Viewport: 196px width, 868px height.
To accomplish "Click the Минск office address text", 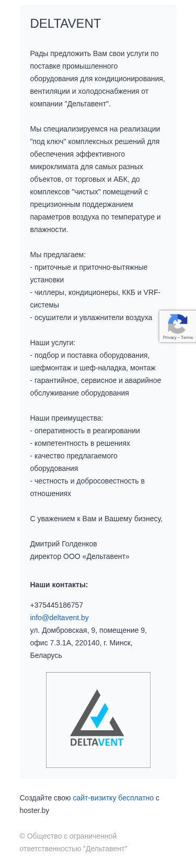I will [x=88, y=643].
